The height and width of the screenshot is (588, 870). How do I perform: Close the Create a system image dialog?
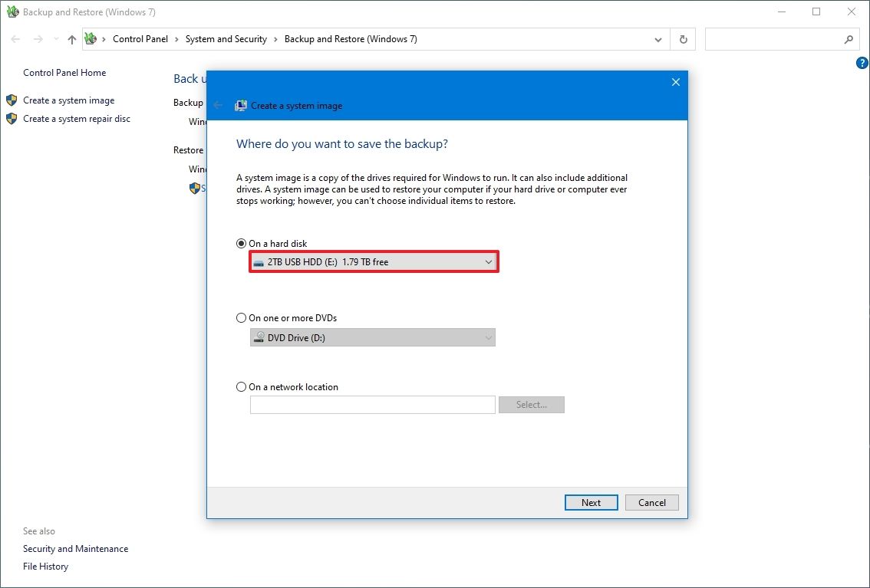click(675, 82)
